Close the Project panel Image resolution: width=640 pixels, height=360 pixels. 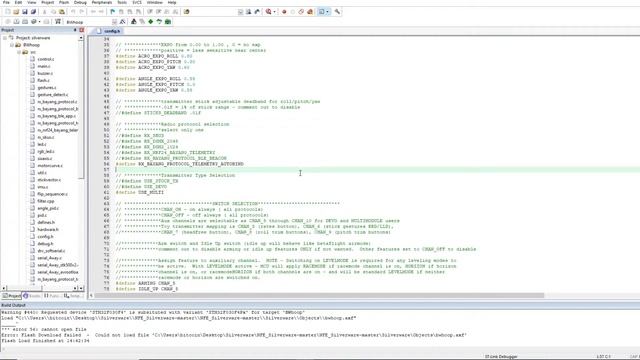coord(81,30)
